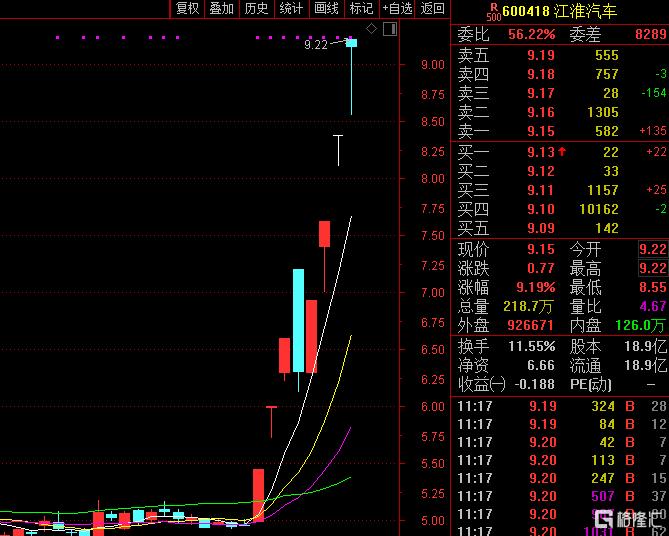Select the 卖五 price 9.19
The height and width of the screenshot is (536, 669).
coord(541,55)
